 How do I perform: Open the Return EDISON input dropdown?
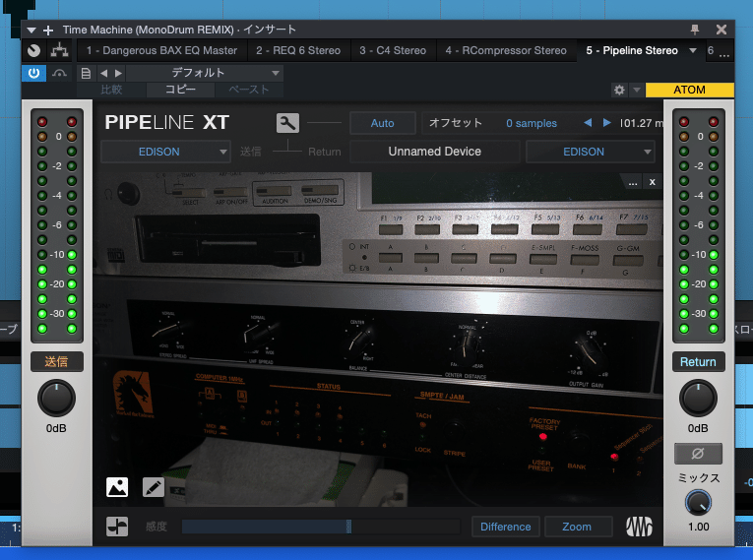click(x=591, y=152)
